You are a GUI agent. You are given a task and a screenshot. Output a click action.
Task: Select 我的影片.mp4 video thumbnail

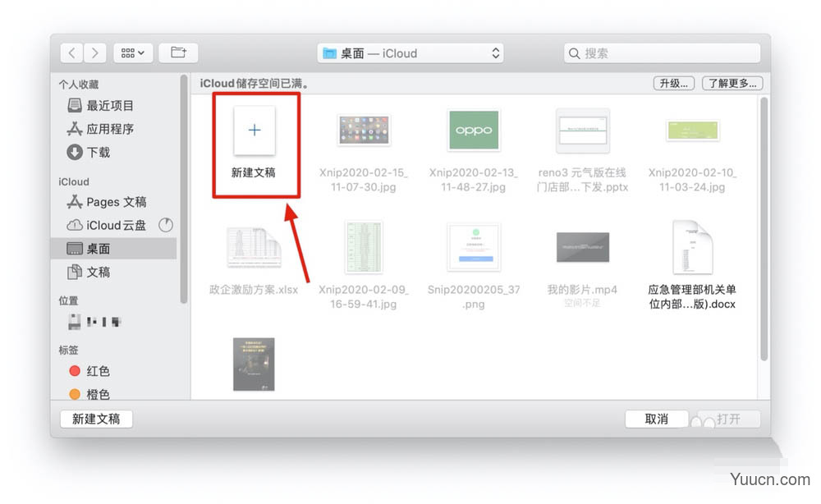click(x=583, y=247)
